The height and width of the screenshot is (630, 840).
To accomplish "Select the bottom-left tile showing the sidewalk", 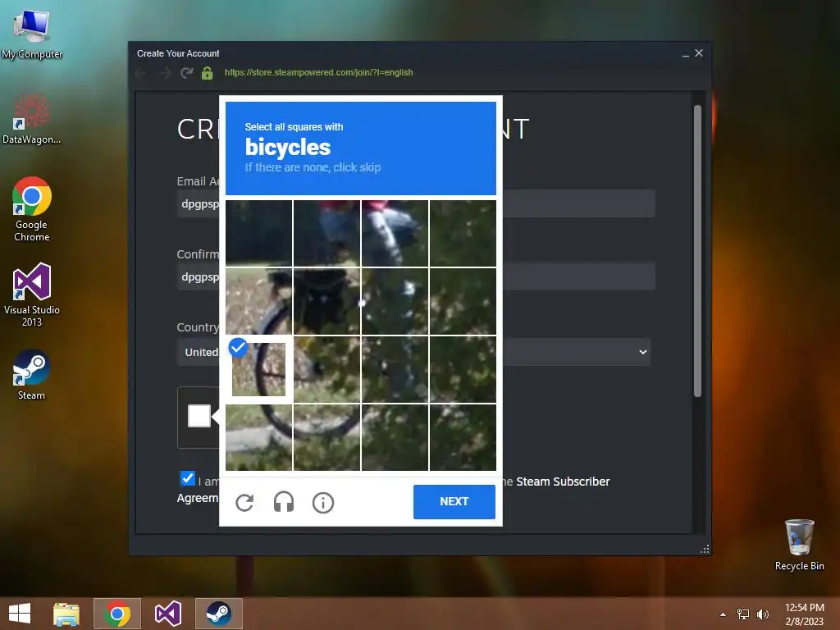I will 258,438.
